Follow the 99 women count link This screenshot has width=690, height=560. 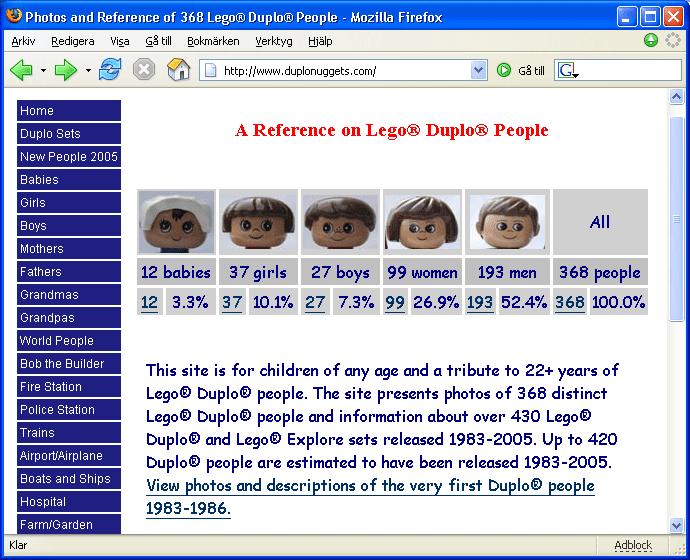(395, 302)
